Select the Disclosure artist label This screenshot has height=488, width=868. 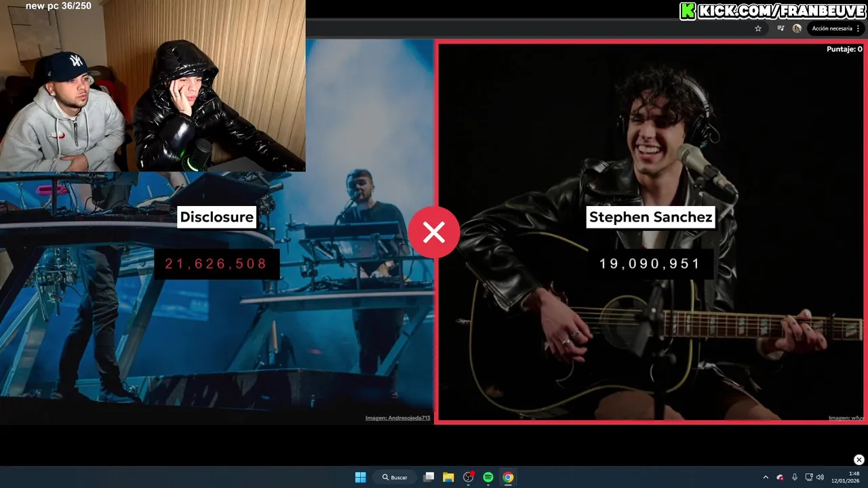[216, 217]
